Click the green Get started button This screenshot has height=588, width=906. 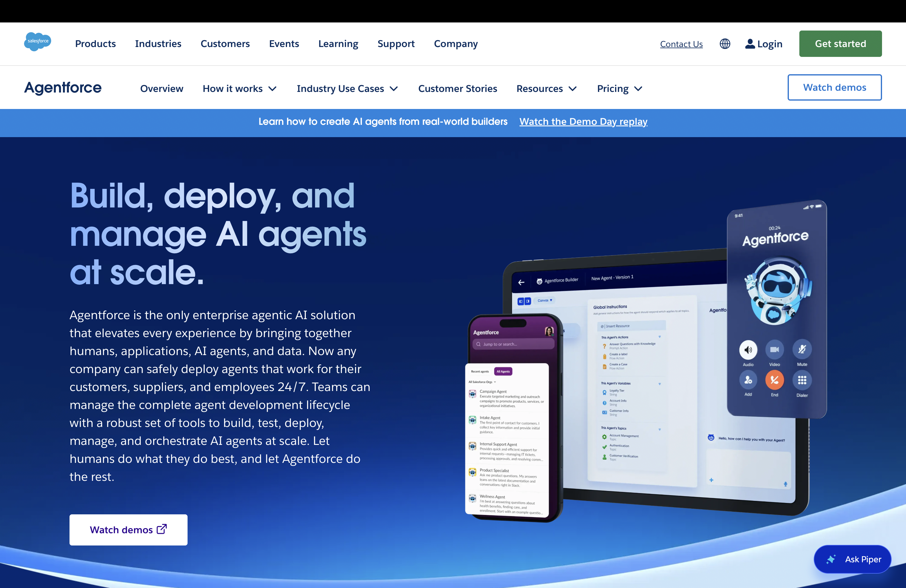coord(840,44)
